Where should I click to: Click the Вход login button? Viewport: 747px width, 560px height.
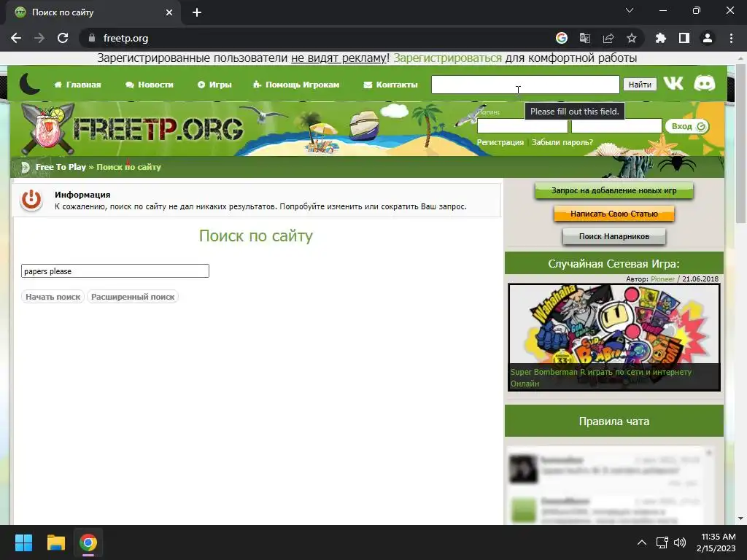click(x=687, y=126)
